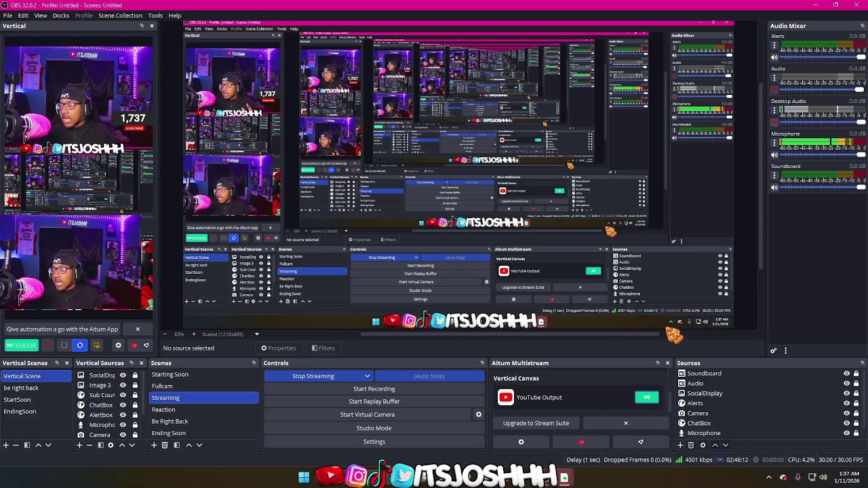Click the Aitum Multistream heart donate icon
The height and width of the screenshot is (488, 868).
(580, 442)
